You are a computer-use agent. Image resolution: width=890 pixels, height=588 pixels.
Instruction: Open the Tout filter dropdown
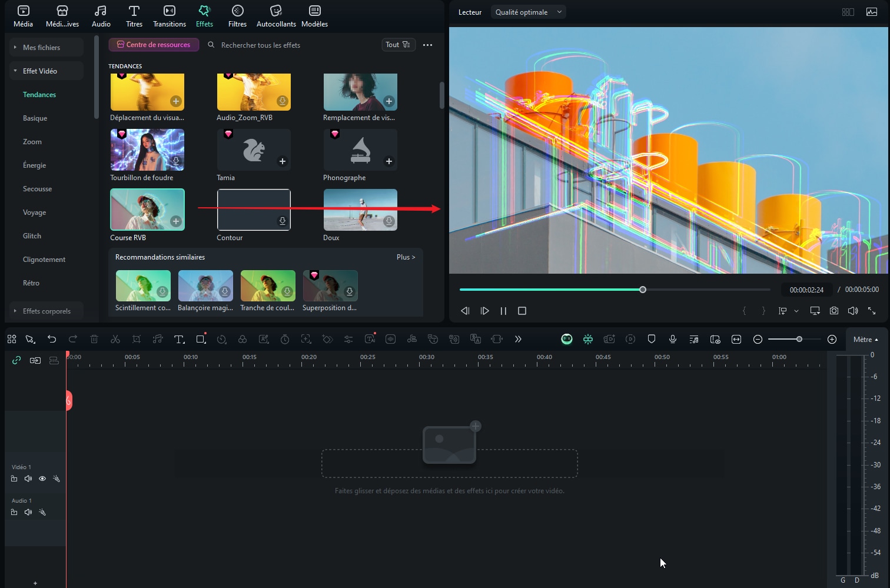pyautogui.click(x=398, y=45)
